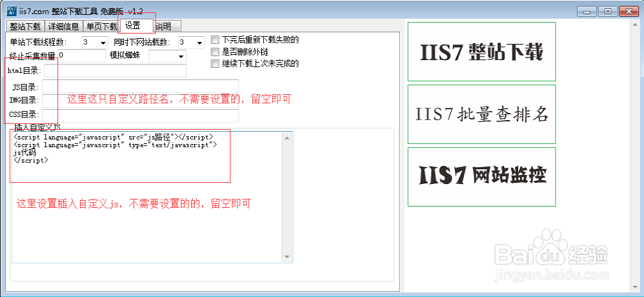Expand the 同时下网站载数 dropdown

tap(199, 43)
